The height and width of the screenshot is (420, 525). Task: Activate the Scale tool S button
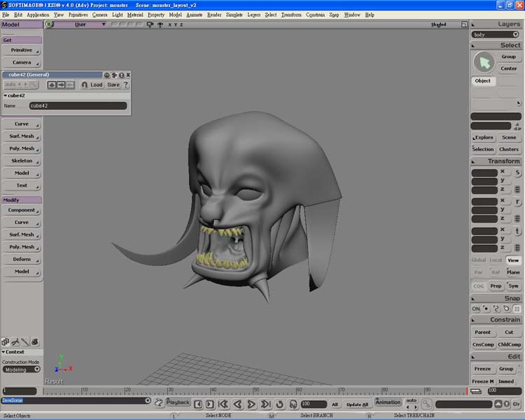point(517,172)
